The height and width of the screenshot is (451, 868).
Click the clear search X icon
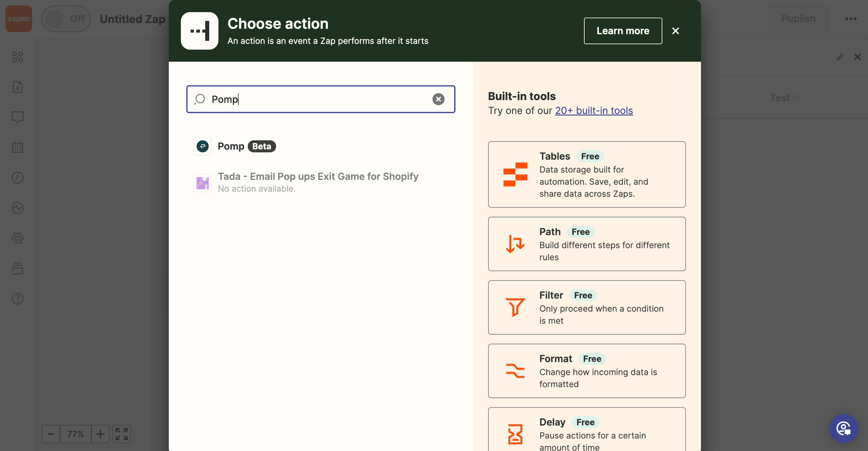438,99
